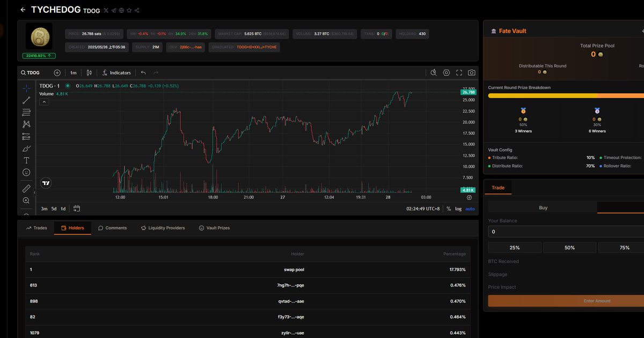The width and height of the screenshot is (644, 338).
Task: Click the 22410.92% gain badge
Action: (x=39, y=55)
